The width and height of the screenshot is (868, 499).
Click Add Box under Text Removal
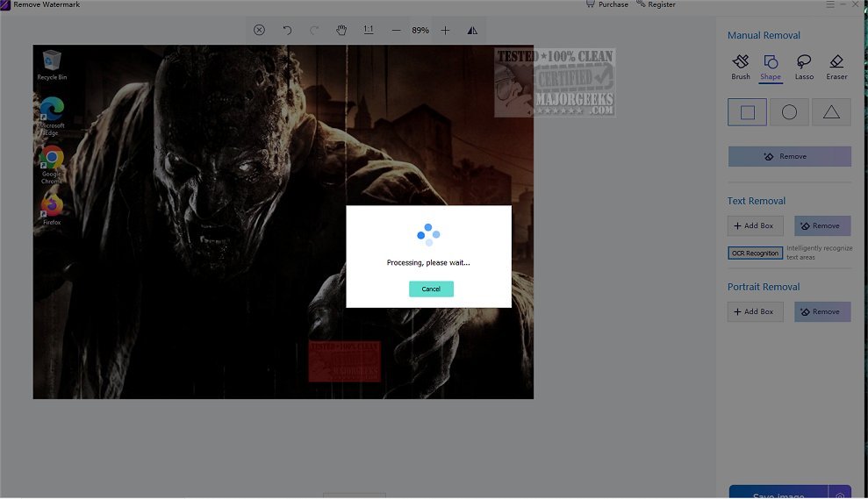click(x=755, y=225)
